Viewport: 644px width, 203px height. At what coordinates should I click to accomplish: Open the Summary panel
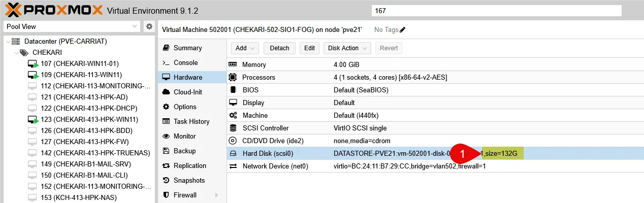click(187, 48)
